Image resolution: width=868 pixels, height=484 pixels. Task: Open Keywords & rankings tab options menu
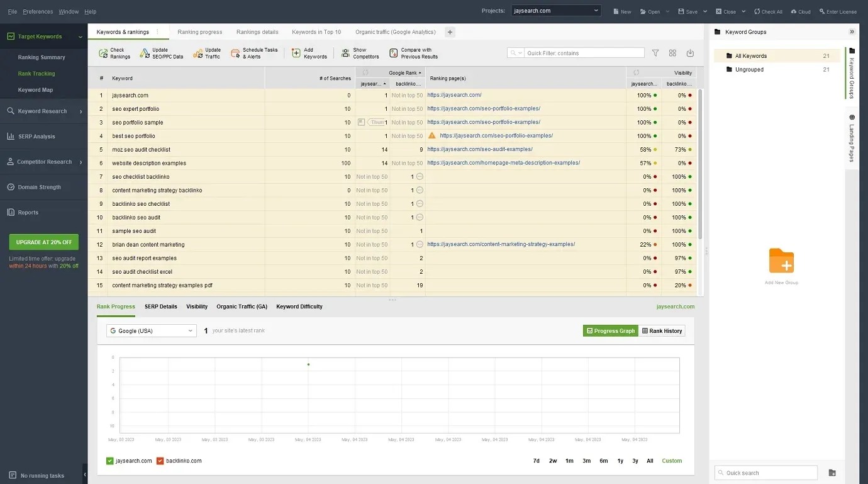157,31
